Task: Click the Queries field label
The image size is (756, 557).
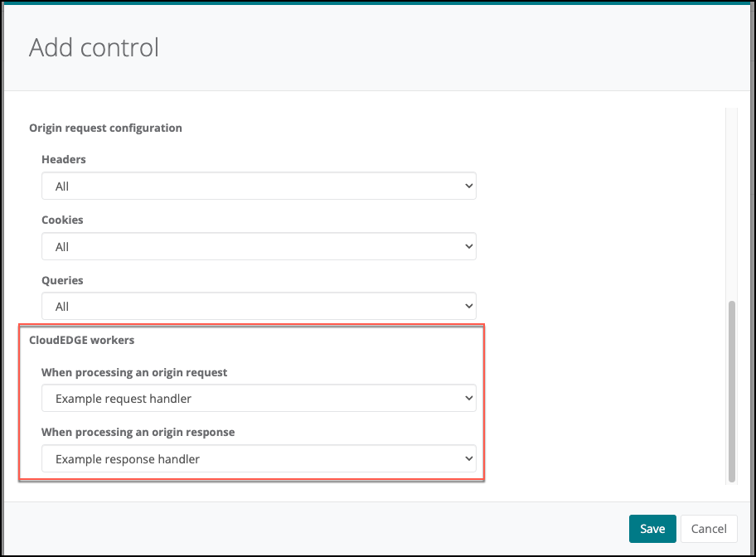Action: pyautogui.click(x=62, y=281)
